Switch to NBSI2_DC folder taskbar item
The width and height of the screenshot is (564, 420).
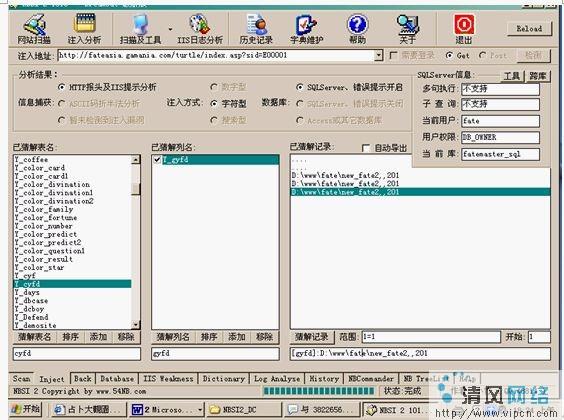244,409
